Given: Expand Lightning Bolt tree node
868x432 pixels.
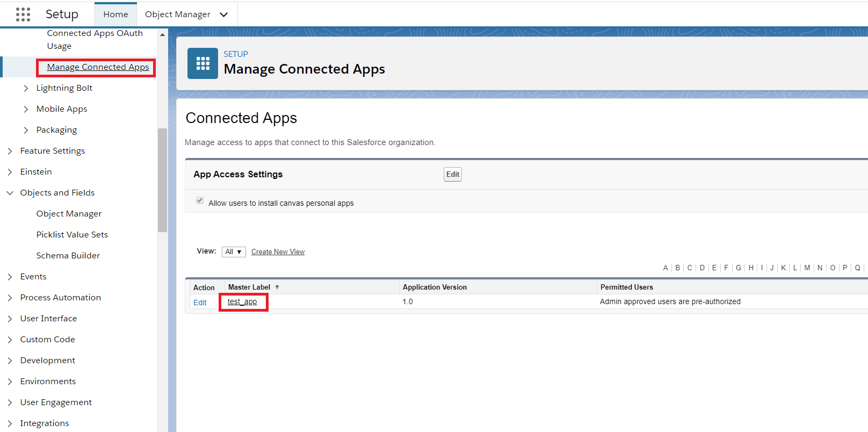Looking at the screenshot, I should 26,88.
